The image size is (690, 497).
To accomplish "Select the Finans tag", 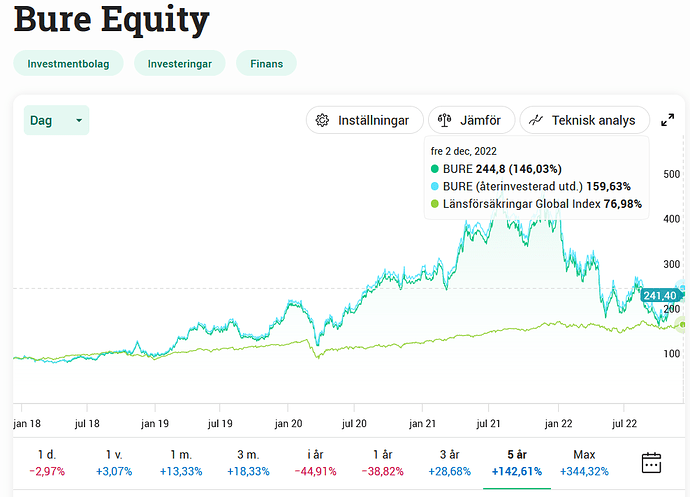I will point(266,63).
